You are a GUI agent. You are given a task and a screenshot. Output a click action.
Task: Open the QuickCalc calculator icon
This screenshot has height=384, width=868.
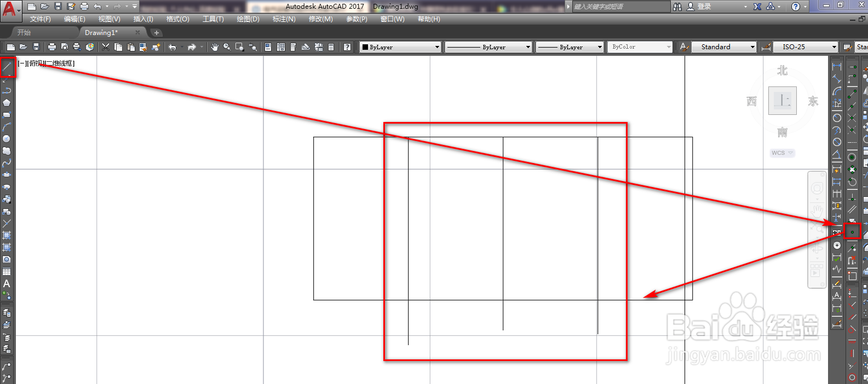tap(331, 47)
